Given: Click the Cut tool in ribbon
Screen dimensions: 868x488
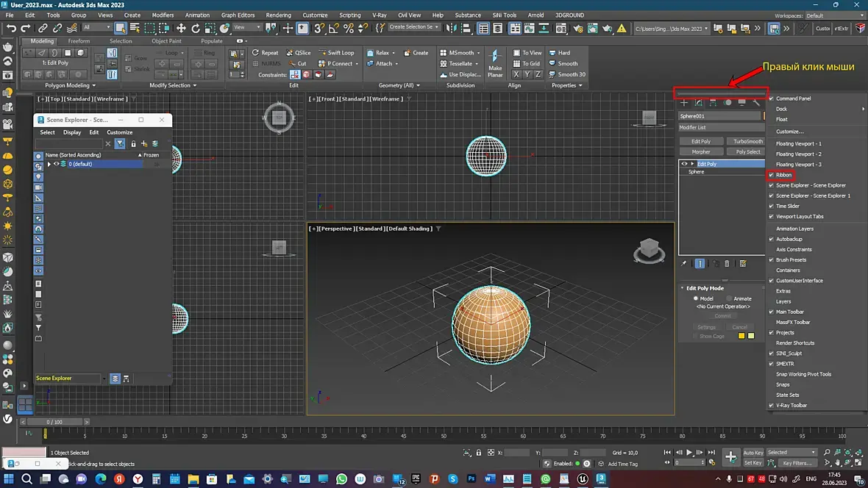Looking at the screenshot, I should click(x=297, y=64).
